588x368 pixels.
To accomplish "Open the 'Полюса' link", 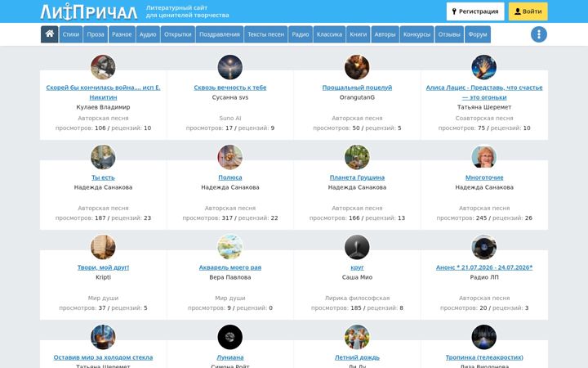I will point(229,177).
